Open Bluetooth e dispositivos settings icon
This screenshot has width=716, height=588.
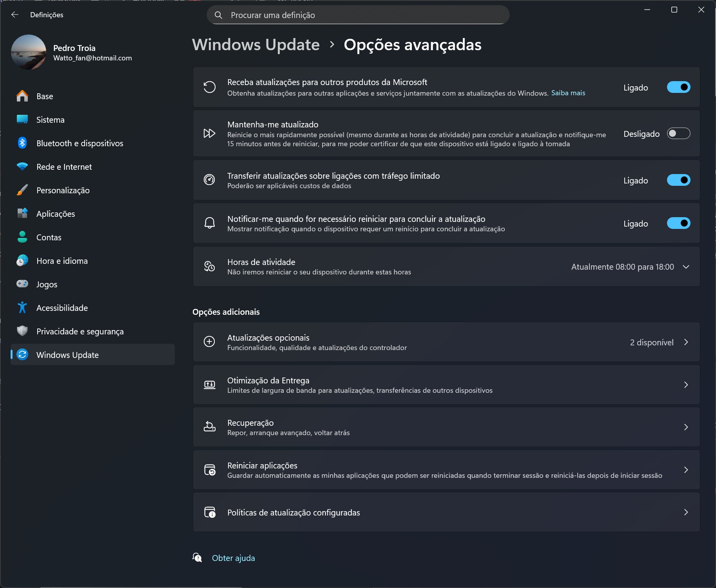point(22,143)
